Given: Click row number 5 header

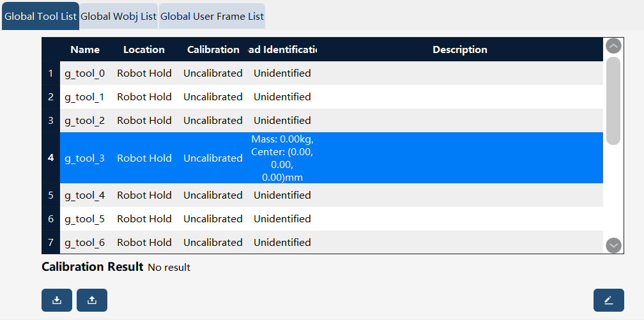Looking at the screenshot, I should [x=51, y=195].
